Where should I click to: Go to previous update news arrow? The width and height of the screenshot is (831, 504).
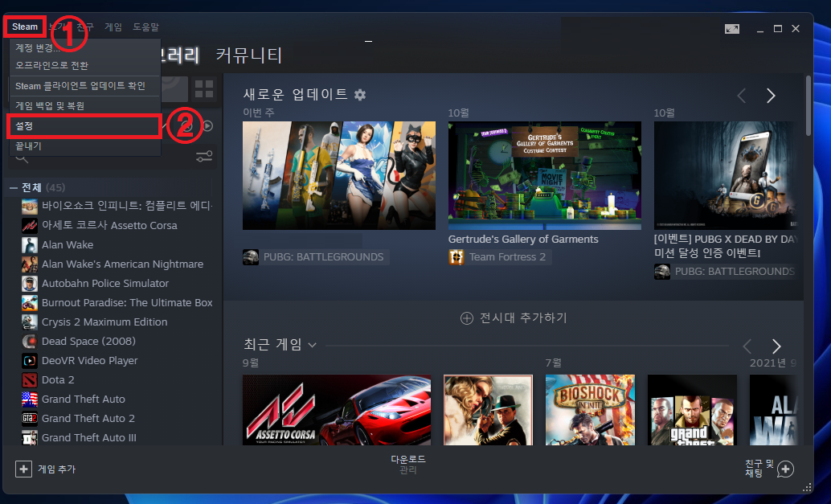742,96
